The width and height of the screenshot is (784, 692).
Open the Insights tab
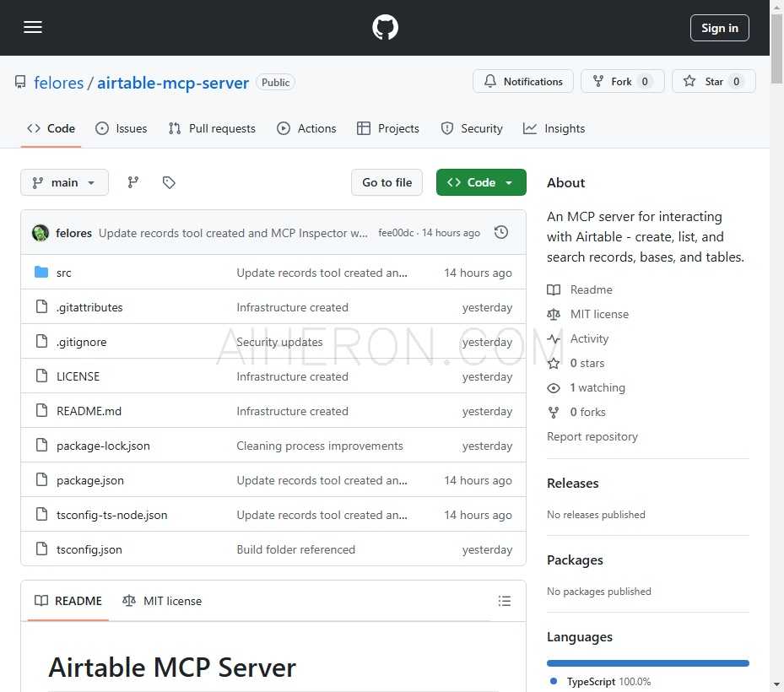[x=554, y=128]
